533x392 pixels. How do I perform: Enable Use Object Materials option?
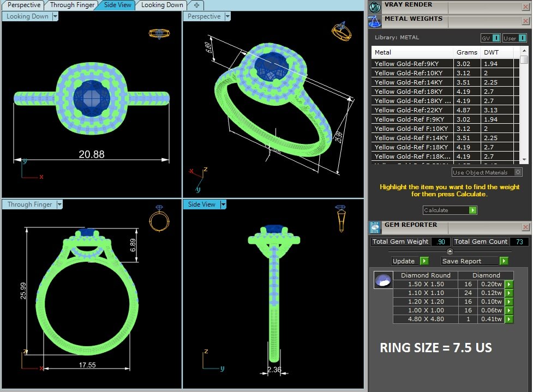pyautogui.click(x=518, y=172)
